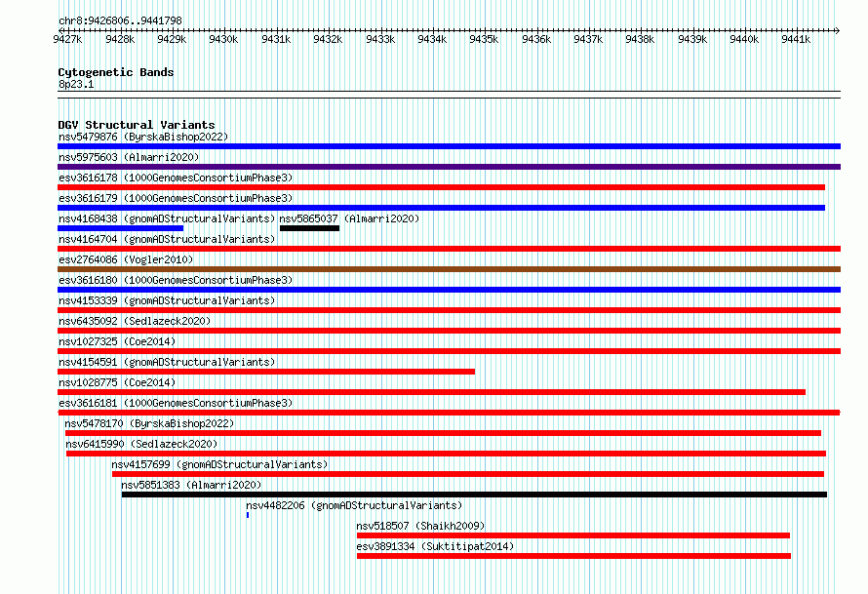
Task: Click the ruler's right arrow end
Action: pyautogui.click(x=838, y=30)
